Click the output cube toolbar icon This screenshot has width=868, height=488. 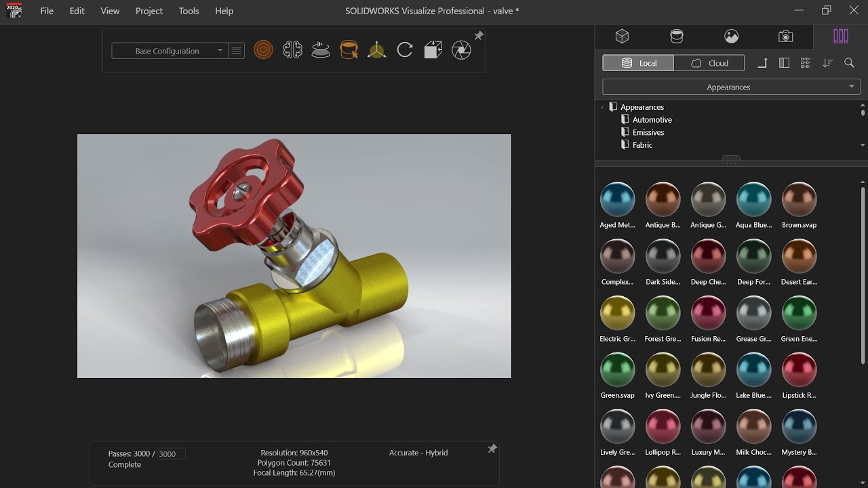(x=433, y=49)
